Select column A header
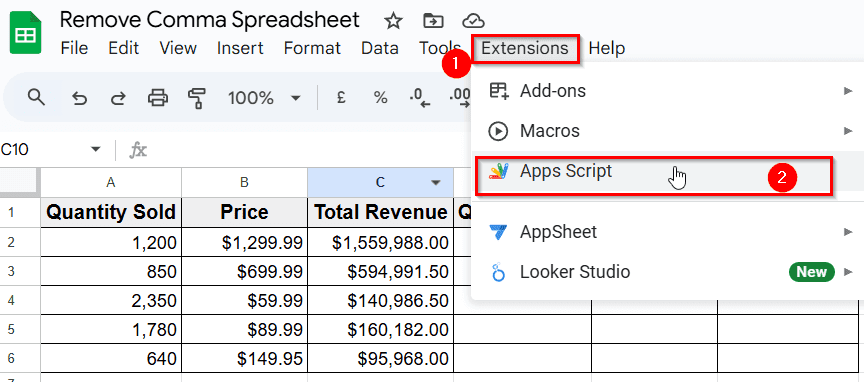The height and width of the screenshot is (382, 864). (x=111, y=182)
